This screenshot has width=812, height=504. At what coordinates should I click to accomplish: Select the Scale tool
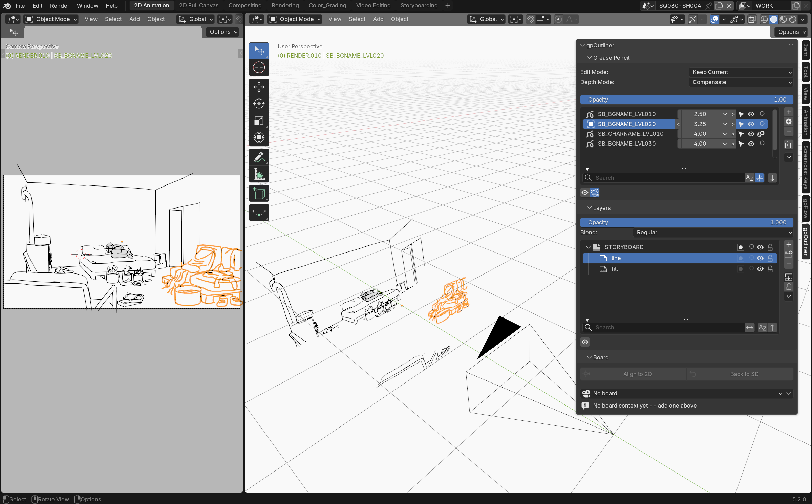point(259,120)
